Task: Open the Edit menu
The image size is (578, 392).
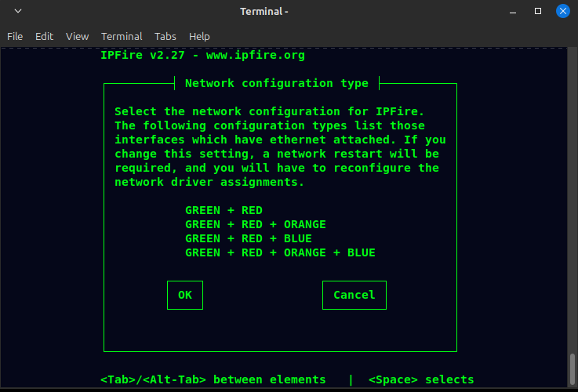Action: [x=44, y=36]
